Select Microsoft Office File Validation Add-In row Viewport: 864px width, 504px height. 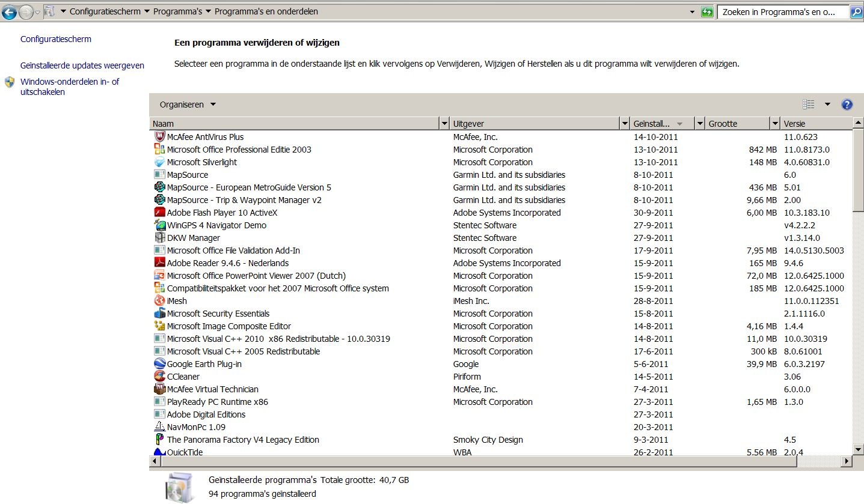[x=501, y=250]
